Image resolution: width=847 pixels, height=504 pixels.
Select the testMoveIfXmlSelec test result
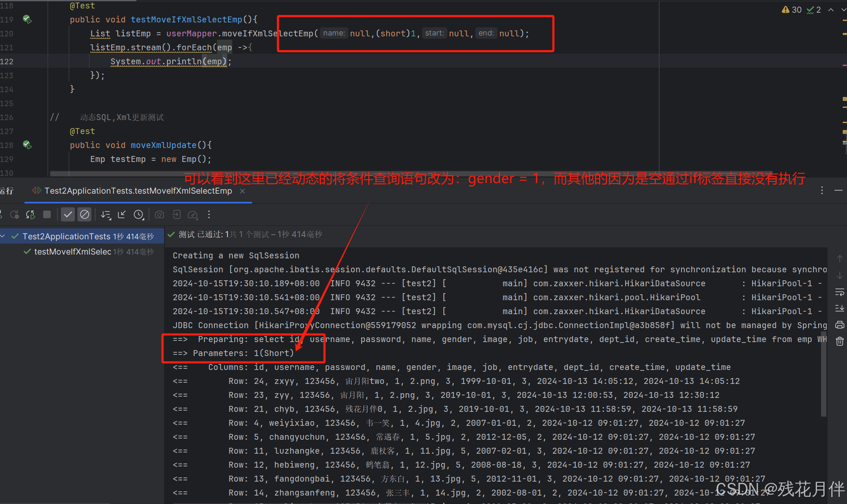[x=72, y=252]
